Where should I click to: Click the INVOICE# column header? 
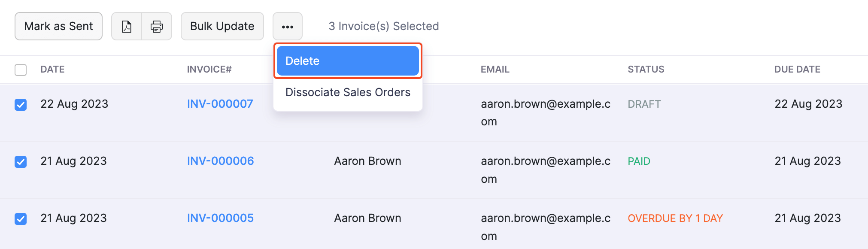pyautogui.click(x=209, y=69)
